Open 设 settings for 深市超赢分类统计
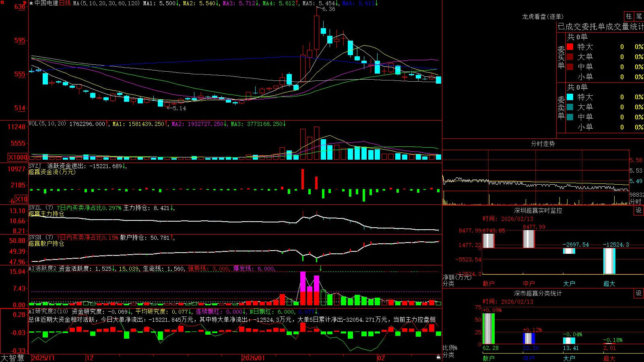 [639, 293]
